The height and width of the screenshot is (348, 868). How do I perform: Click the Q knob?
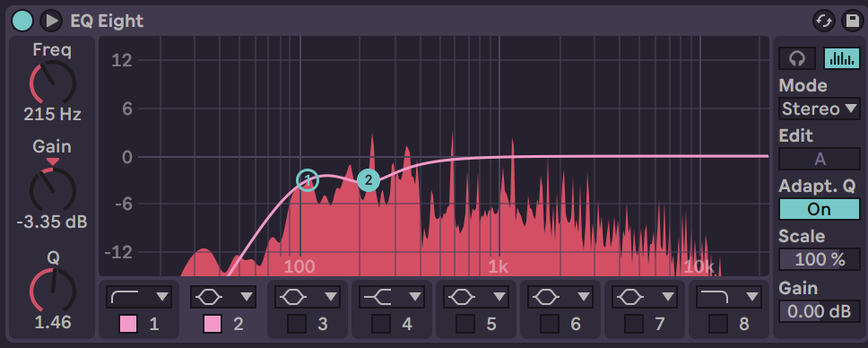(x=52, y=290)
